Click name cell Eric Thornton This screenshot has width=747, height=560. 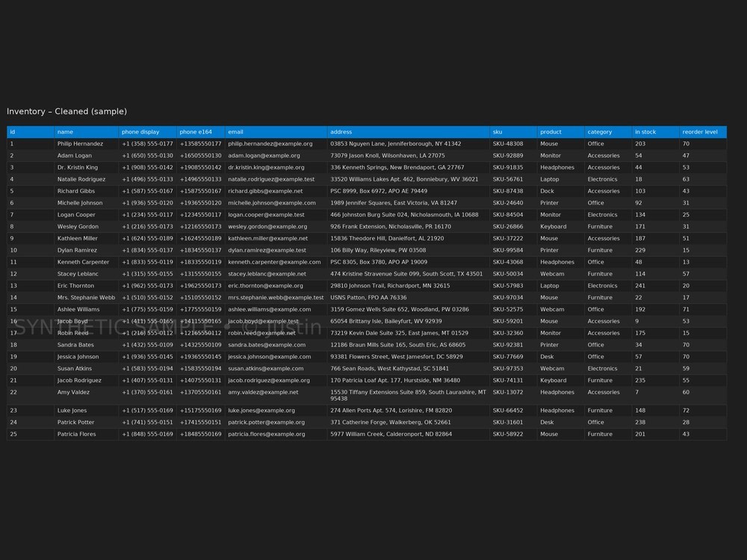point(86,286)
